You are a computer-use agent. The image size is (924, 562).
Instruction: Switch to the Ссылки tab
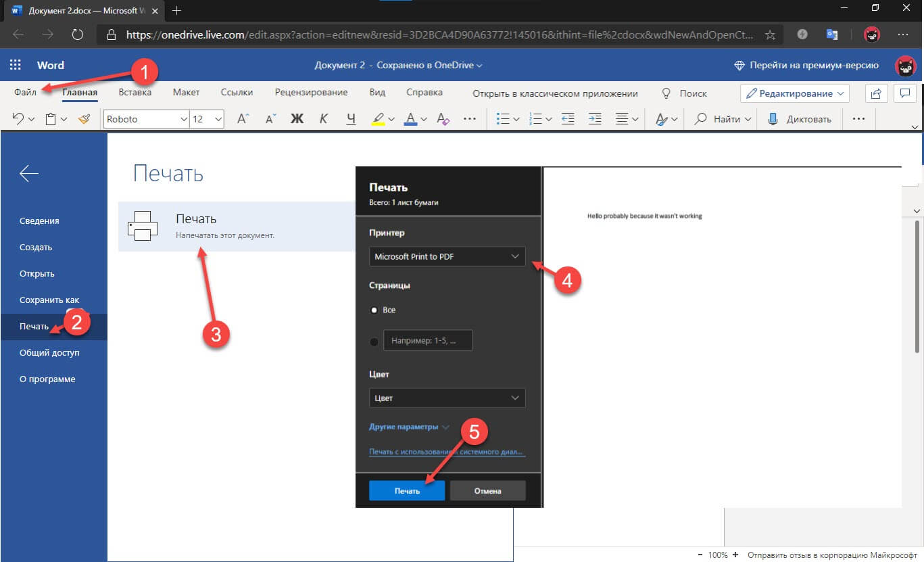[x=237, y=93]
